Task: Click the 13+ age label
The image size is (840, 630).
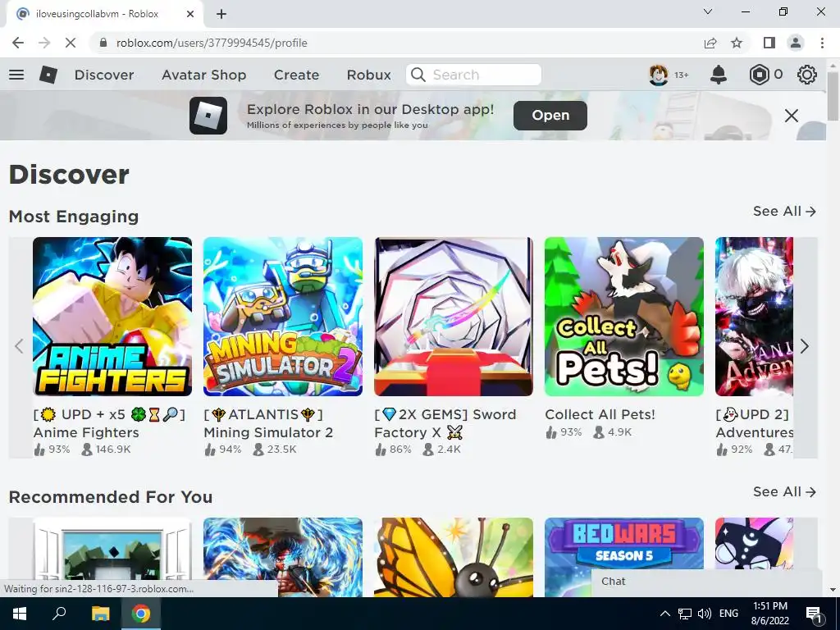Action: pos(682,75)
